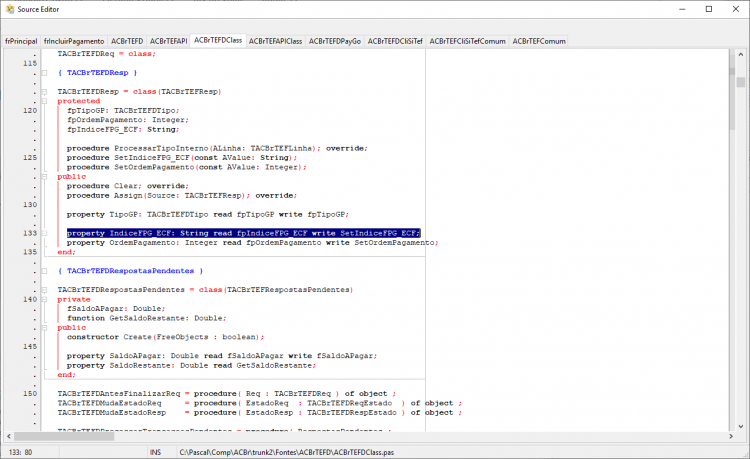Collapse the { TACBrTEFDResp } comment fold
The image size is (750, 459).
(44, 73)
